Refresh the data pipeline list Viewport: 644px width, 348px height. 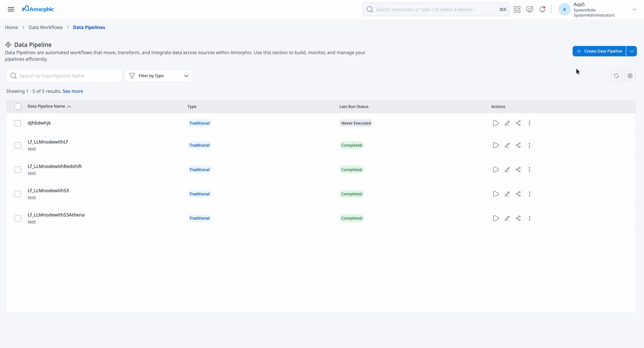[617, 76]
